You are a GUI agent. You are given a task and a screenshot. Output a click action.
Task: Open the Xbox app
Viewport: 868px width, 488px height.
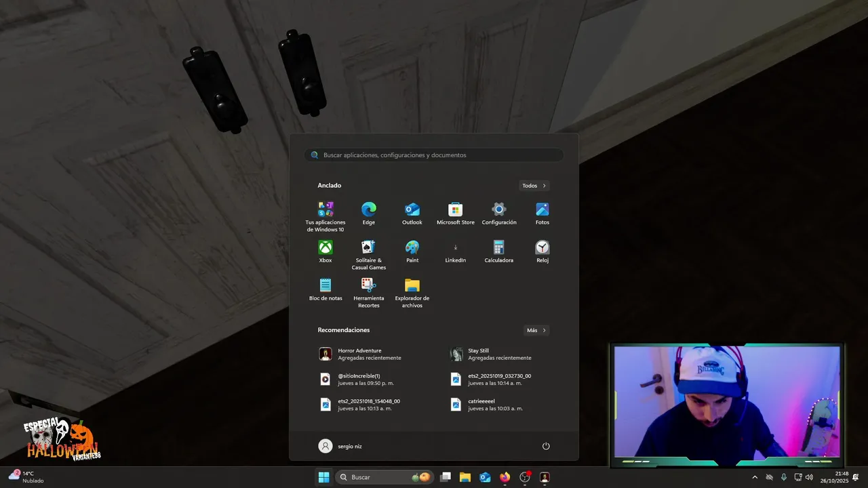point(325,252)
